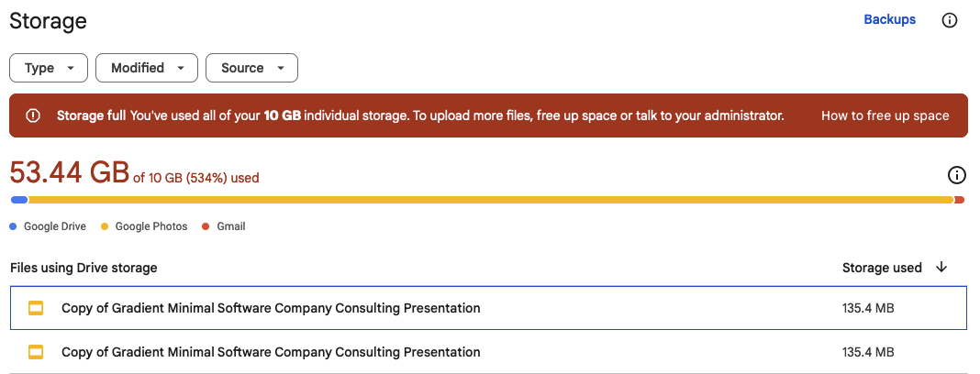The height and width of the screenshot is (374, 980).
Task: Click the info icon next to Backups
Action: click(950, 20)
